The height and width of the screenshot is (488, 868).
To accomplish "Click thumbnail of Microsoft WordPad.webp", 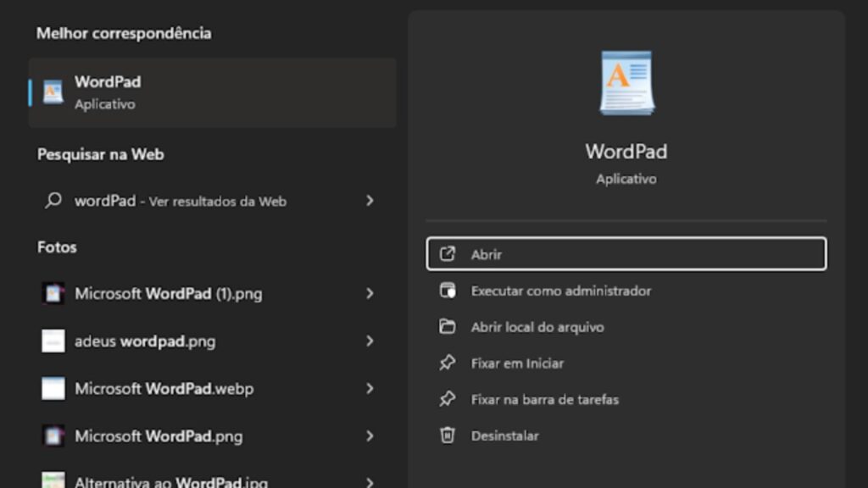I will pyautogui.click(x=53, y=389).
